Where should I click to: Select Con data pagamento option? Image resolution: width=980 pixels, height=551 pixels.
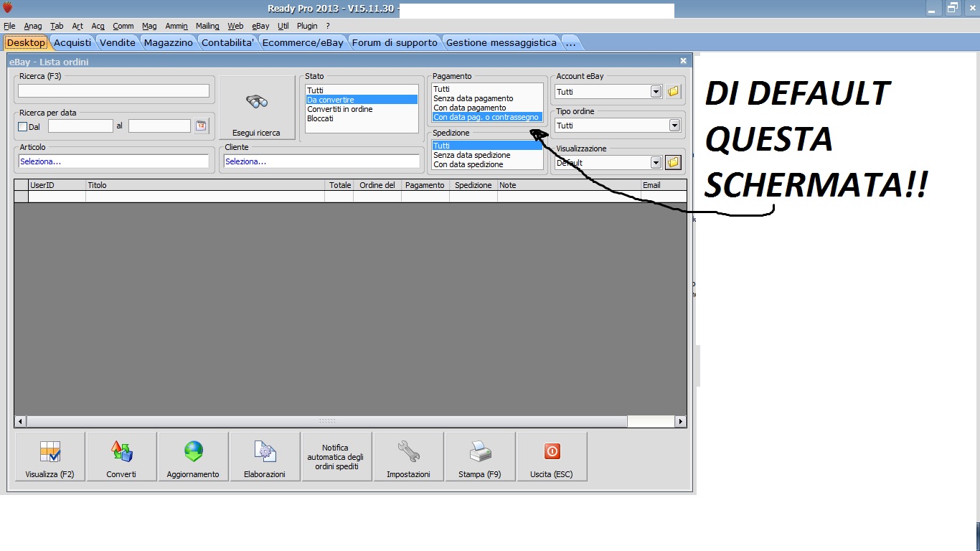[x=488, y=108]
